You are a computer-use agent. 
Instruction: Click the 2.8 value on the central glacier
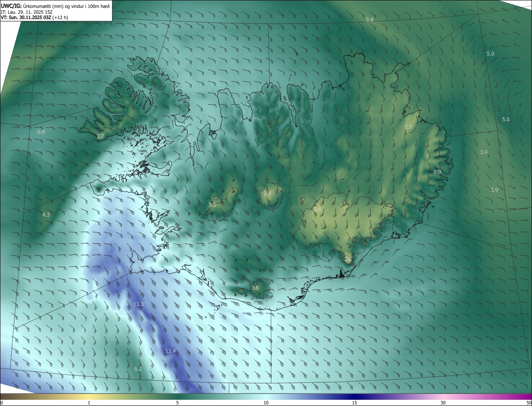click(267, 193)
